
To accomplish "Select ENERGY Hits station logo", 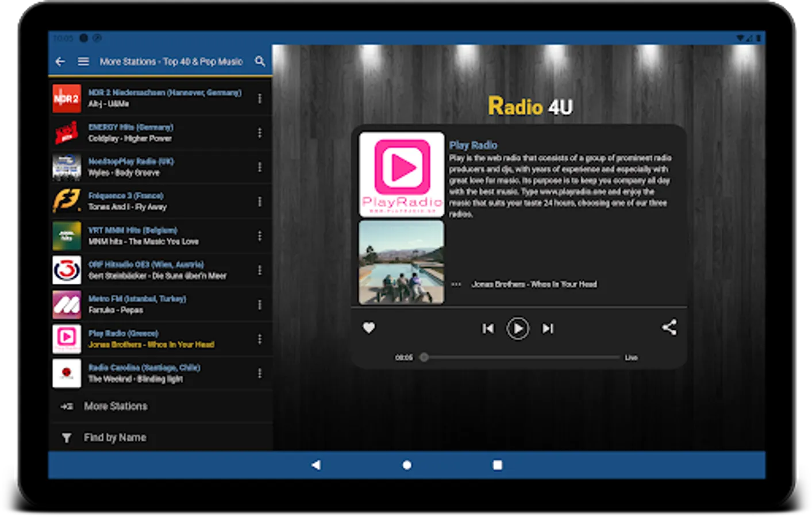I will (x=67, y=133).
